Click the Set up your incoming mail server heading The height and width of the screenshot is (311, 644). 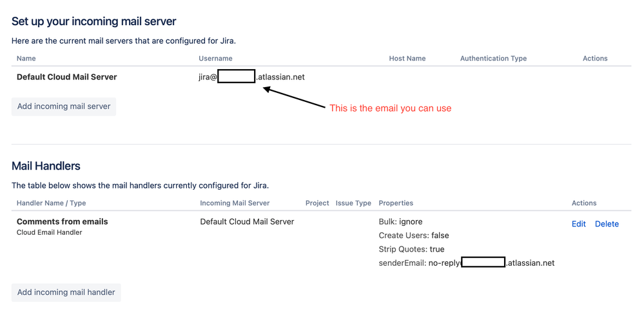pyautogui.click(x=93, y=21)
